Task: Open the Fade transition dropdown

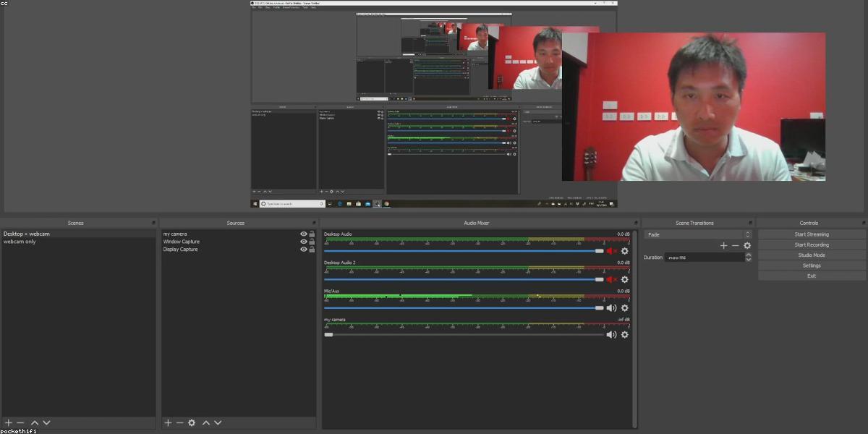Action: [697, 234]
